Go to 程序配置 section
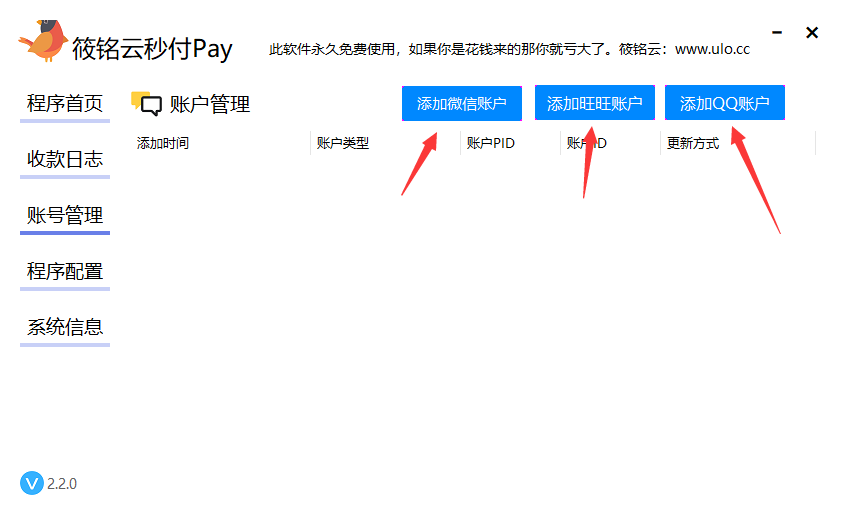 [65, 272]
